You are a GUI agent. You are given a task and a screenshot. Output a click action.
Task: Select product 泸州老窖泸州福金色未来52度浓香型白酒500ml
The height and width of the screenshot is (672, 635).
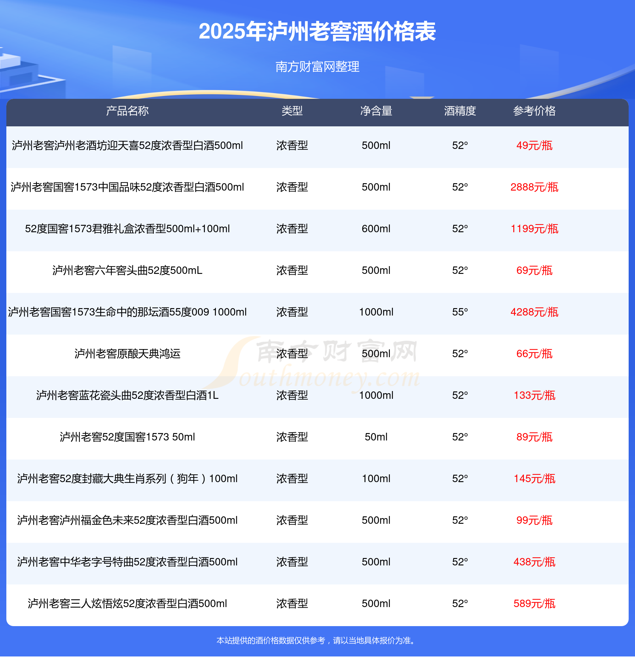pyautogui.click(x=127, y=520)
